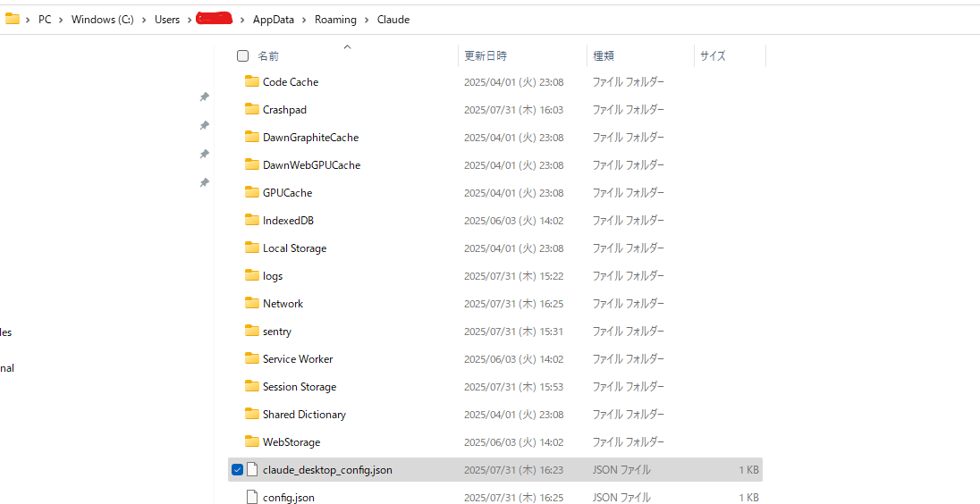The width and height of the screenshot is (980, 504).
Task: Uncheck the claude_desktop_config.json checkbox
Action: pyautogui.click(x=238, y=470)
